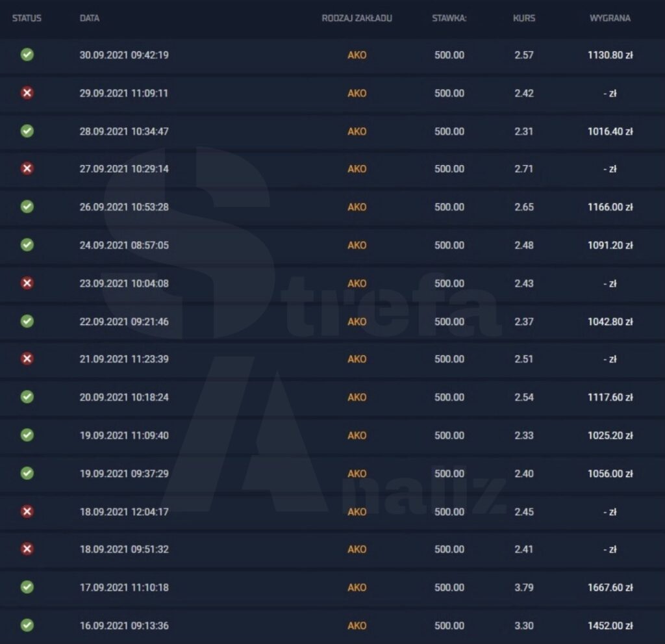Open AKO bet type on 28.09.2021 row
This screenshot has width=665, height=644.
pyautogui.click(x=357, y=132)
